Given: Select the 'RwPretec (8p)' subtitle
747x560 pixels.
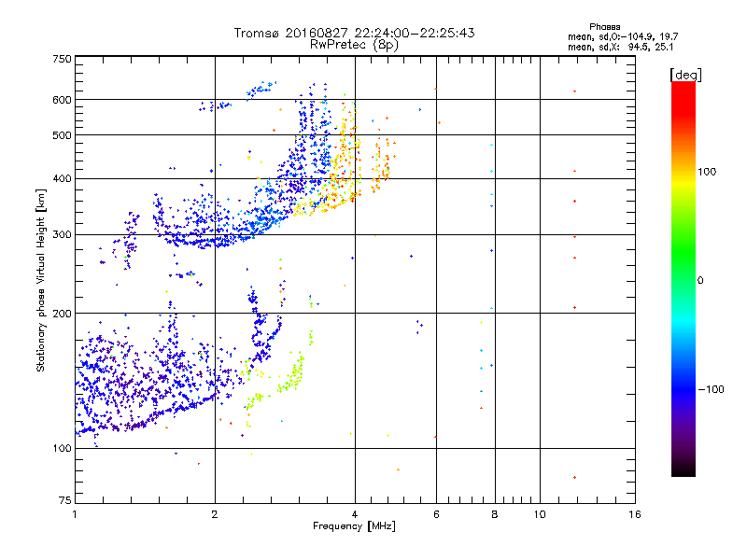Looking at the screenshot, I should 354,45.
